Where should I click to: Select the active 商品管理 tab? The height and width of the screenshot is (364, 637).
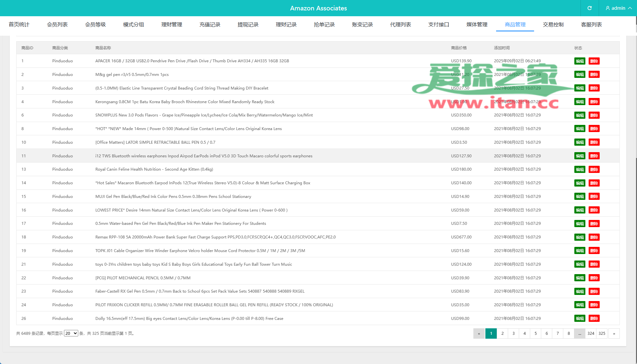515,25
